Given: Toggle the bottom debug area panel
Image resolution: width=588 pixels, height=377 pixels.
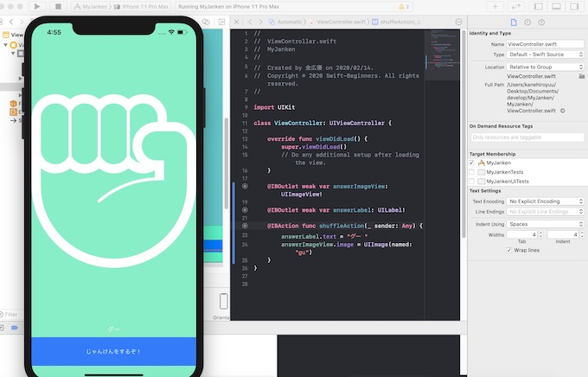Looking at the screenshot, I should pos(556,6).
